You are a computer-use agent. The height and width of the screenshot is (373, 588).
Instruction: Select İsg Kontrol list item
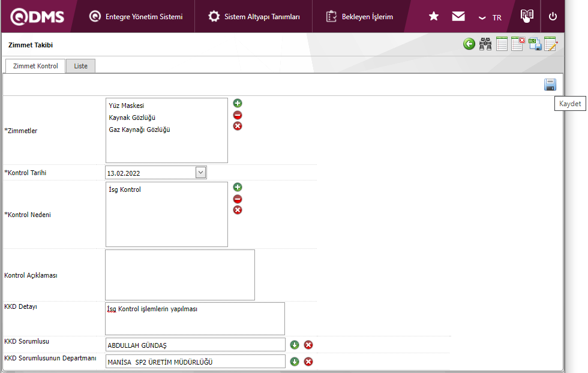point(125,189)
